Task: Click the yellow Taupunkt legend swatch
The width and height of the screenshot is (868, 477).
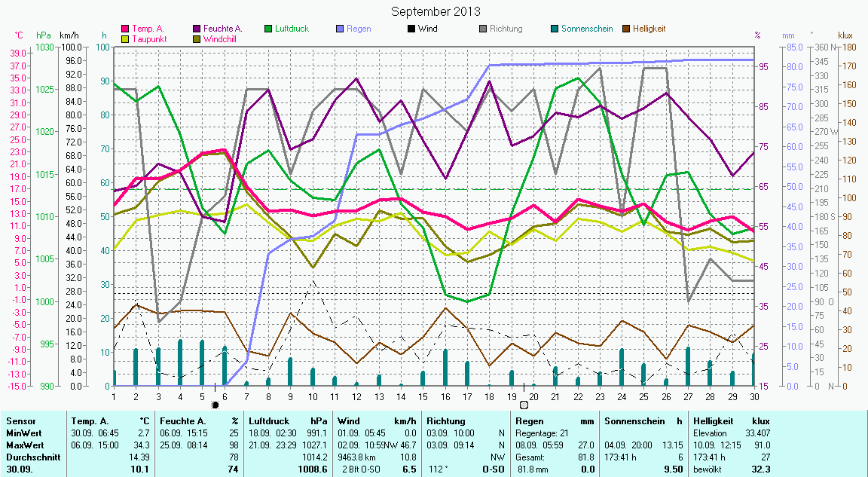Action: 125,39
